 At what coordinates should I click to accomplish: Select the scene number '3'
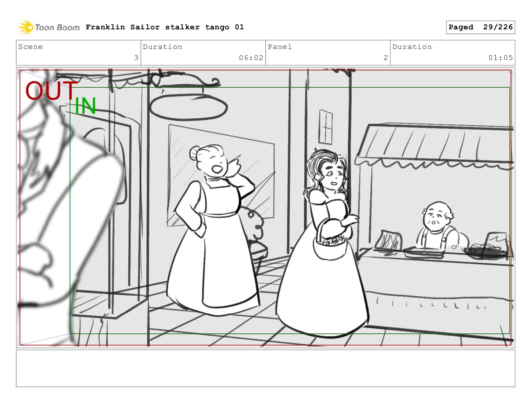(x=136, y=58)
